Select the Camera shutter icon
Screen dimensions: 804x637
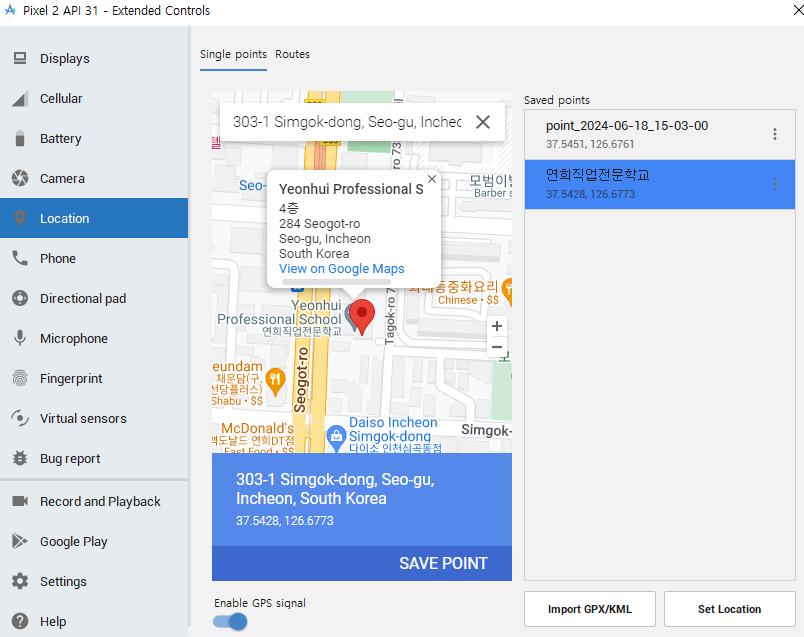tap(20, 178)
